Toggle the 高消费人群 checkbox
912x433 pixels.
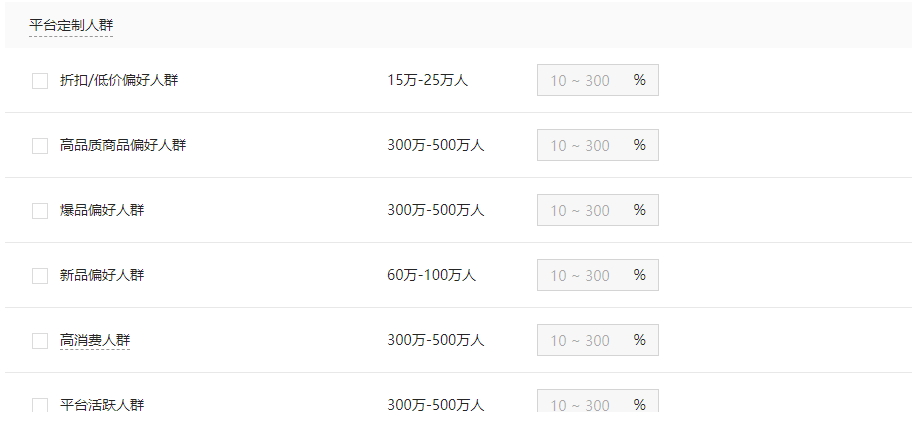coord(40,341)
